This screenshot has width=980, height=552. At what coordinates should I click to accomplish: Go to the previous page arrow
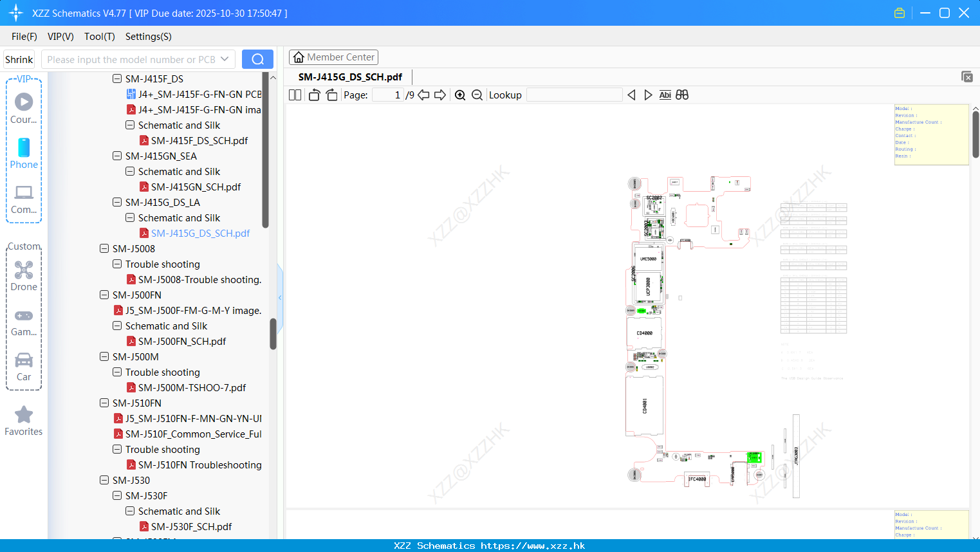423,95
